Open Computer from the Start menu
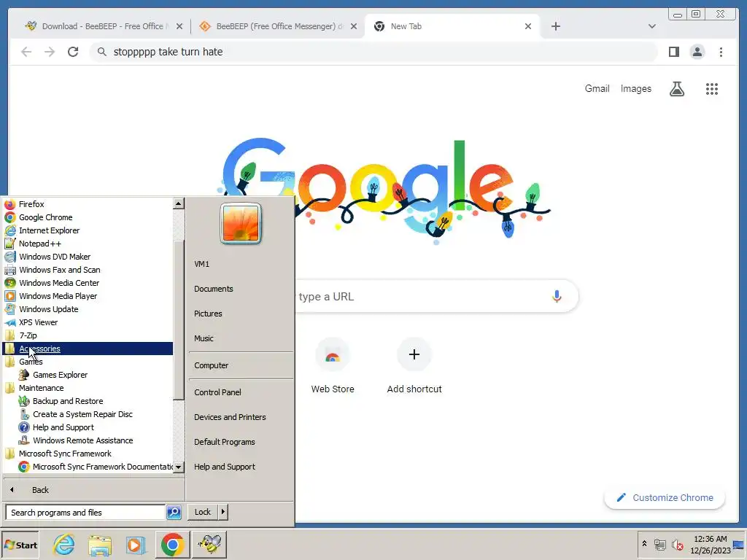 coord(211,366)
